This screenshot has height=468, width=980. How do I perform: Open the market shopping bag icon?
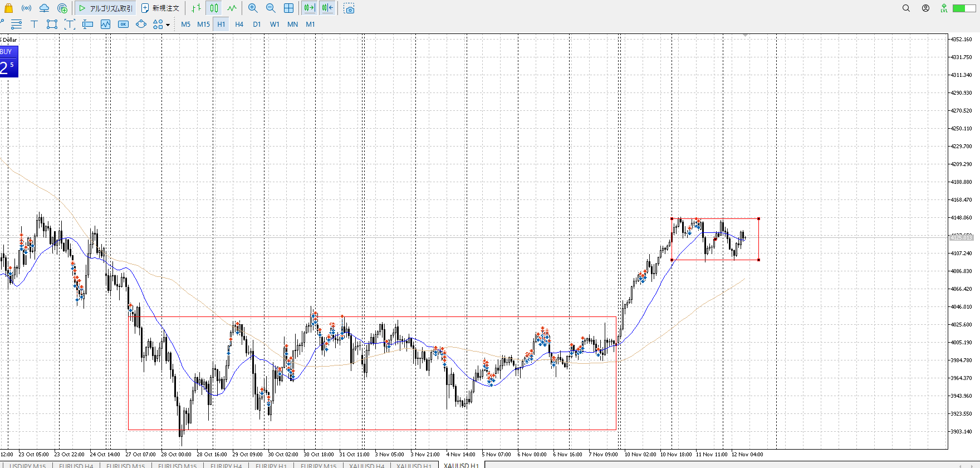[8, 8]
